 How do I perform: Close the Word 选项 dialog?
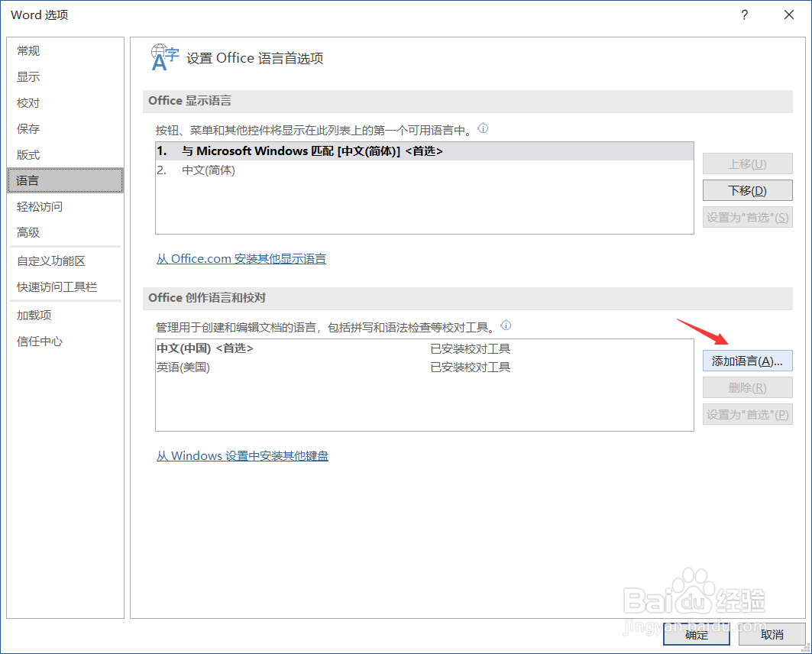point(788,15)
